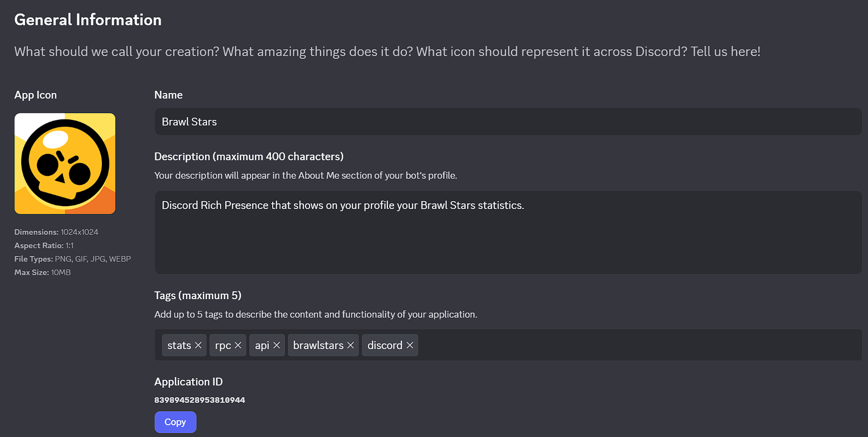The image size is (868, 437).
Task: Click the App Icon label
Action: [35, 95]
